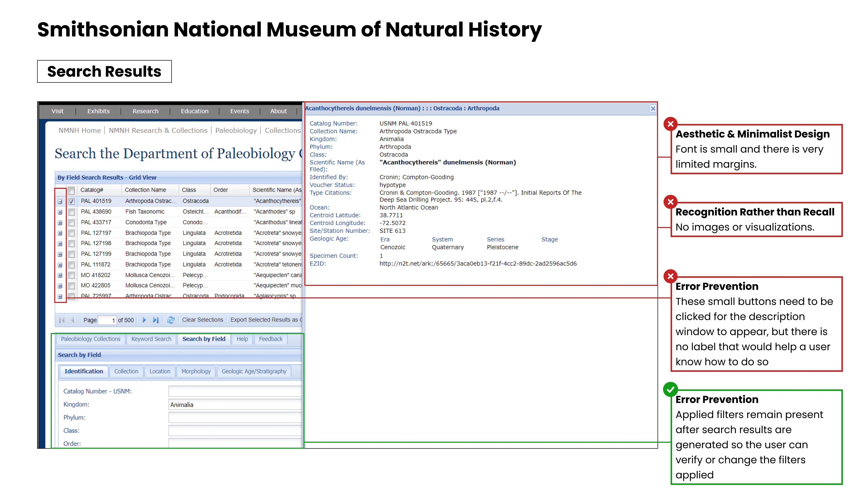Click the previous page arrow

coord(72,320)
